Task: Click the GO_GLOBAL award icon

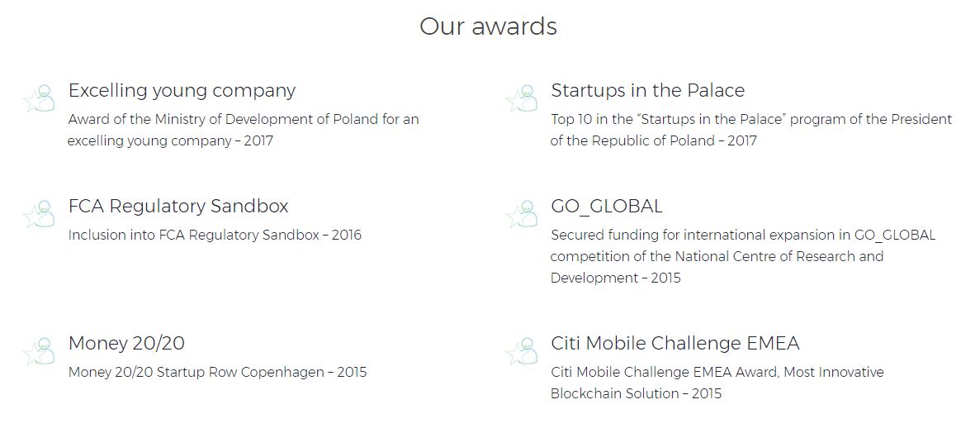Action: pyautogui.click(x=522, y=214)
